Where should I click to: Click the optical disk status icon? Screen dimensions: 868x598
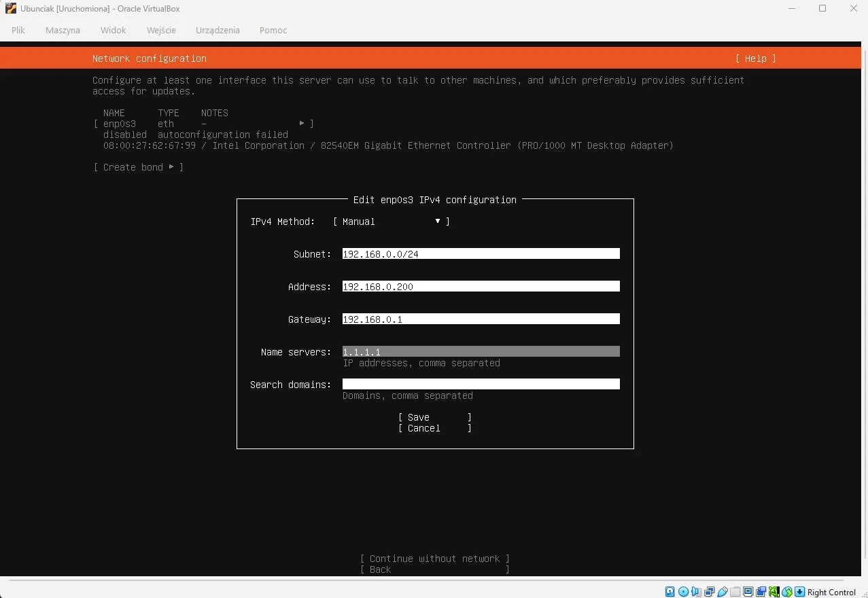coord(683,592)
